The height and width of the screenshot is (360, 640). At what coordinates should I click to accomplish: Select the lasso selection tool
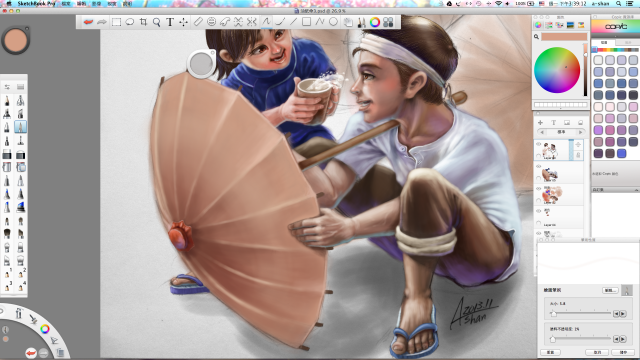click(x=130, y=22)
